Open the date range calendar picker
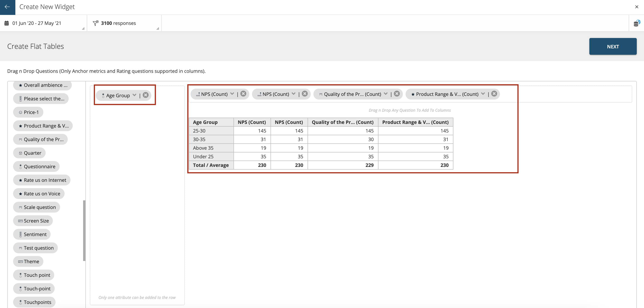 point(7,23)
